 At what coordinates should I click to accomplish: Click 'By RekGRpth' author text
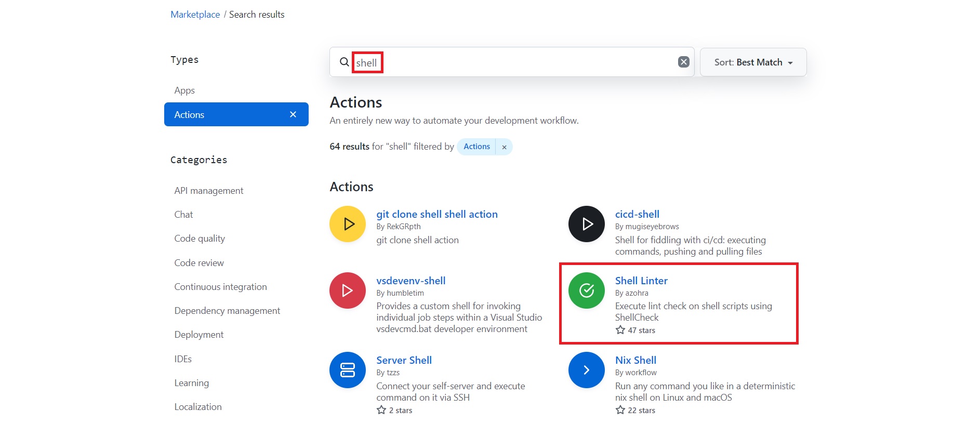pyautogui.click(x=399, y=227)
